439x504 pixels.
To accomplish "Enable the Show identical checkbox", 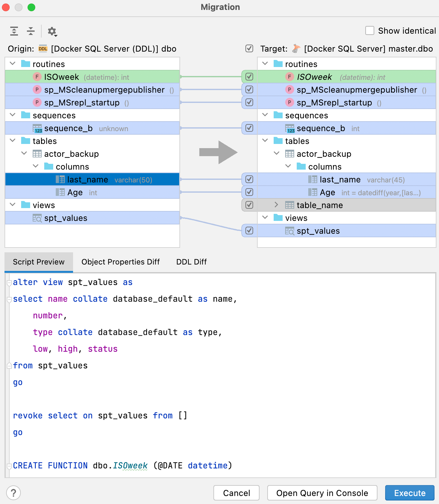I will point(370,31).
